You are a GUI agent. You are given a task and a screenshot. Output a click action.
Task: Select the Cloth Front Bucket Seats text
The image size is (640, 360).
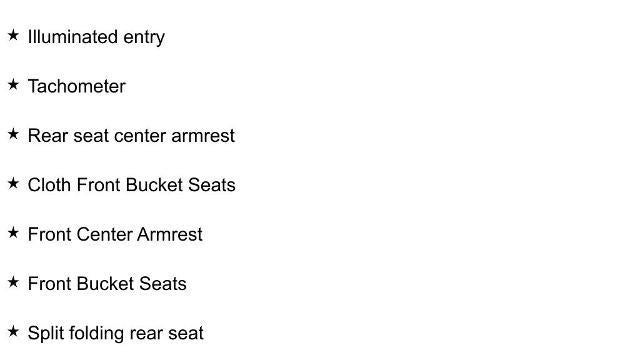131,185
